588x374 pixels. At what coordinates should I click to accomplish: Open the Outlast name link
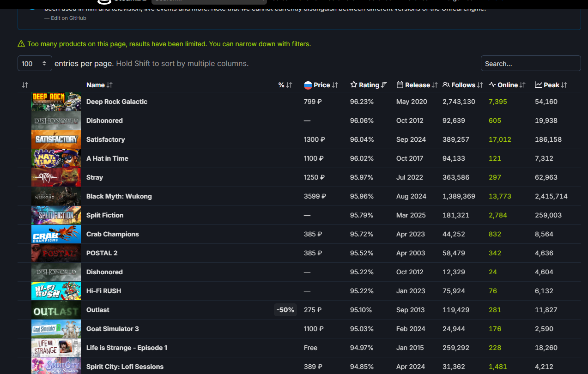coord(98,310)
